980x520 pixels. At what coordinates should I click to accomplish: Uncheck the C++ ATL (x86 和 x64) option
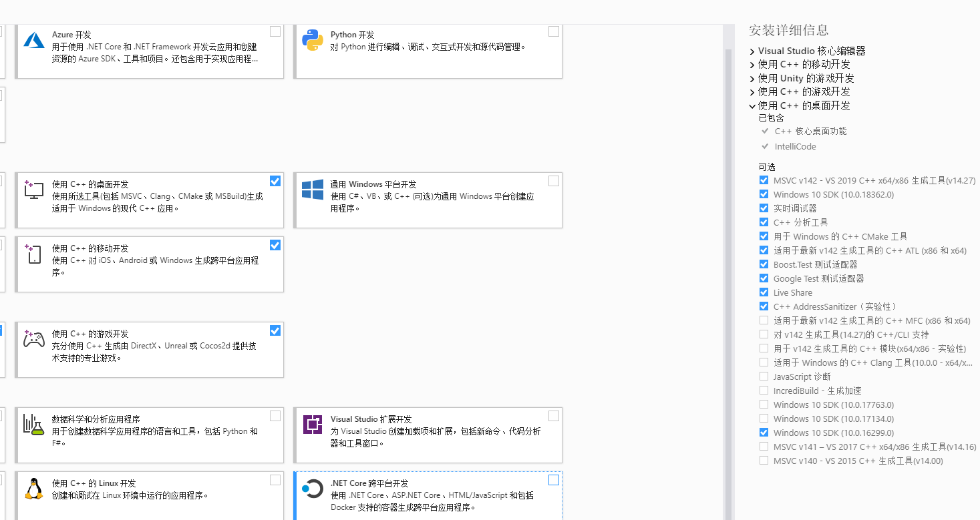click(x=764, y=250)
